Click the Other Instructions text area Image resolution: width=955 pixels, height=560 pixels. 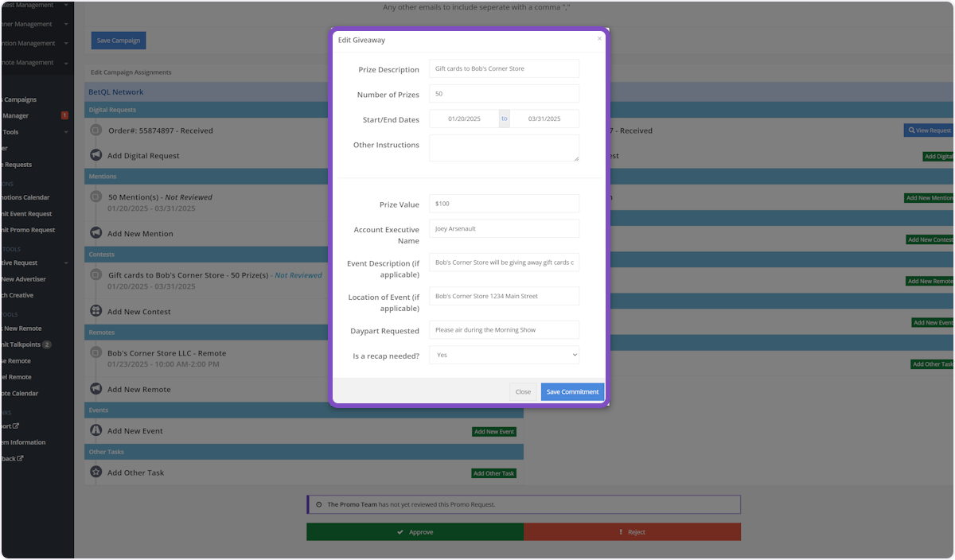pos(504,148)
